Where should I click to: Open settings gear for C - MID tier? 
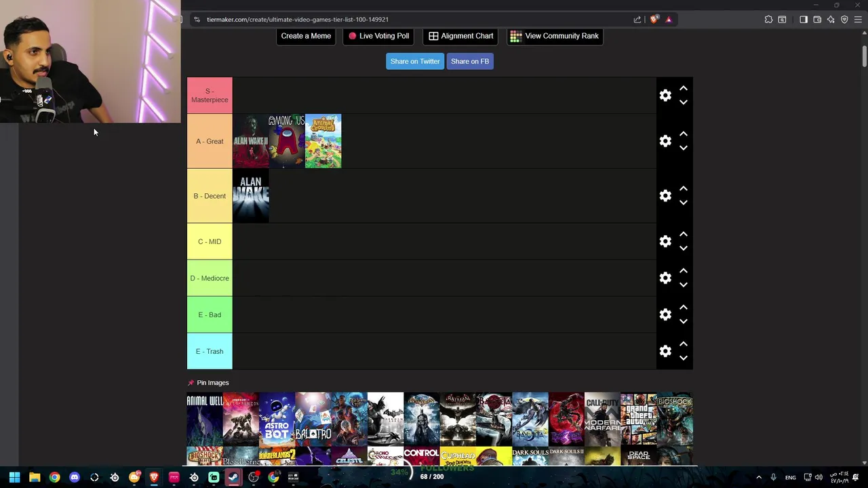click(x=665, y=241)
